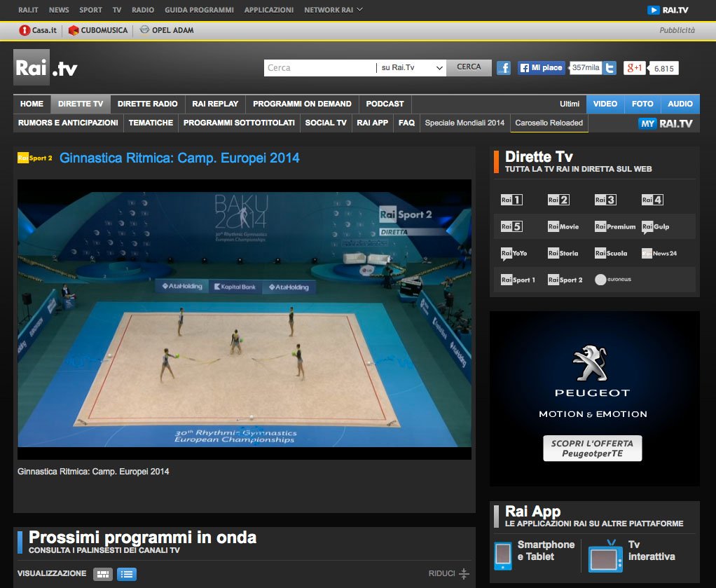Open the Rai 3 live channel
Image resolution: width=716 pixels, height=588 pixels.
click(605, 200)
